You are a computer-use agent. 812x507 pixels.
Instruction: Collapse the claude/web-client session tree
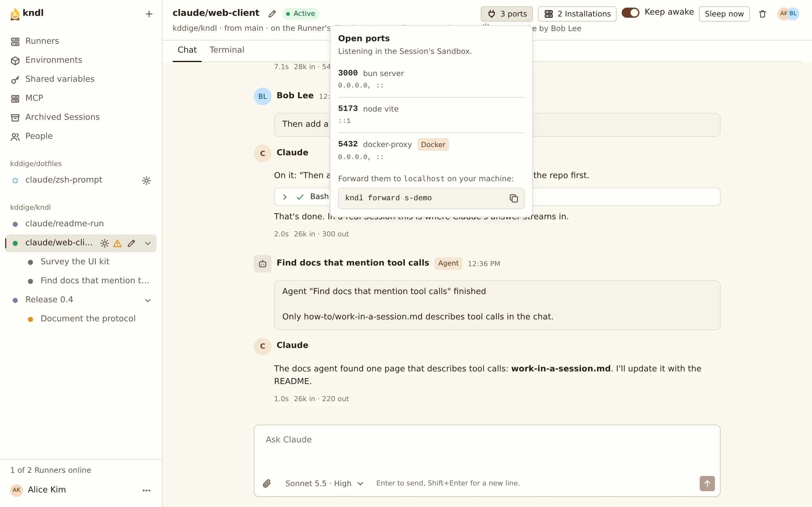pyautogui.click(x=147, y=243)
